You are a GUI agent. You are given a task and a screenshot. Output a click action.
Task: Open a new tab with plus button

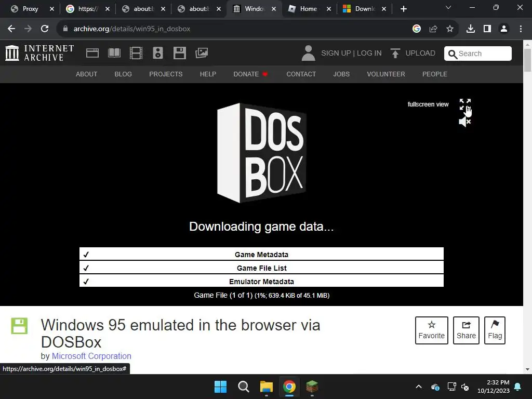click(x=403, y=9)
